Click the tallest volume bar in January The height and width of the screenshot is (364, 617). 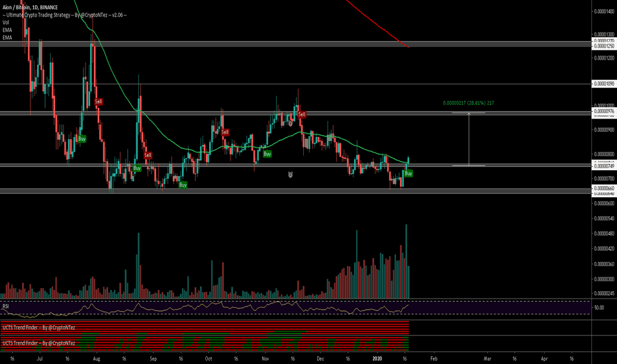point(406,261)
